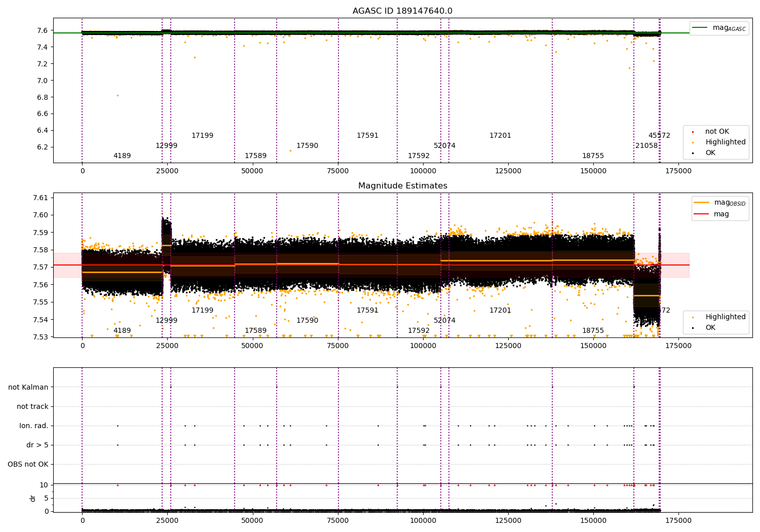
Task: Click OBSID label 4189 in top plot
Action: [x=122, y=156]
